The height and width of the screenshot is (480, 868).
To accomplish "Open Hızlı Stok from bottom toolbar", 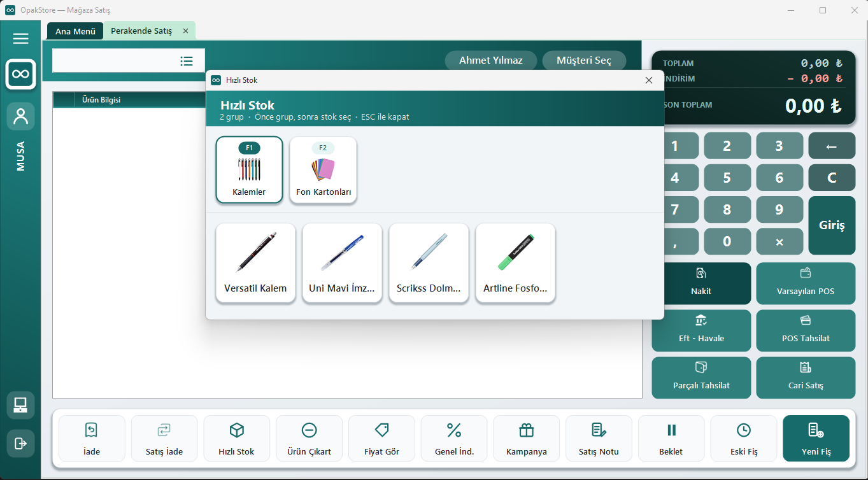I will (x=236, y=439).
